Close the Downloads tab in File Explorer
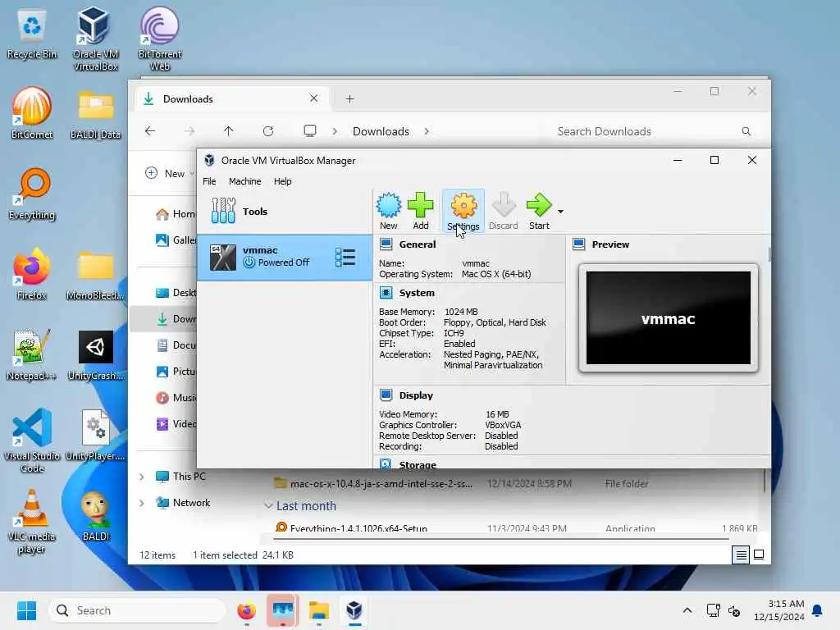 (x=314, y=98)
